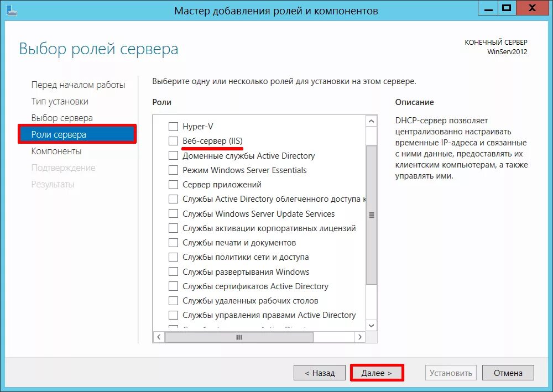The height and width of the screenshot is (392, 553).
Task: Maximize the wizard window
Action: (507, 8)
